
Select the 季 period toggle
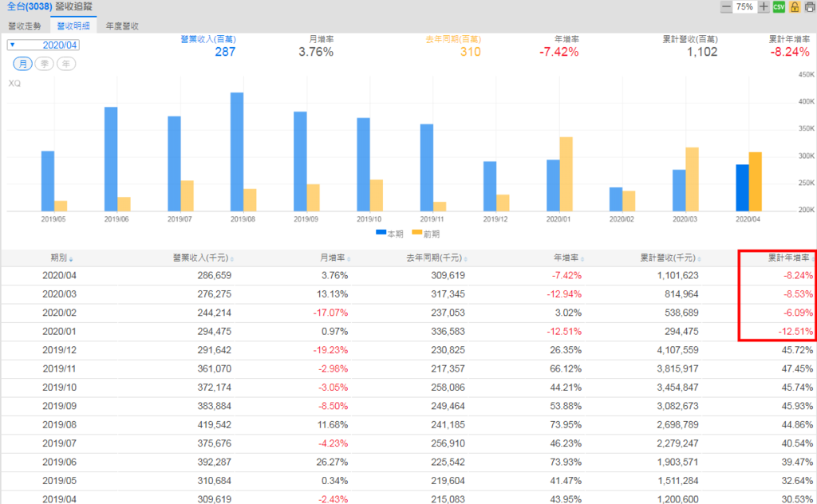pos(45,64)
